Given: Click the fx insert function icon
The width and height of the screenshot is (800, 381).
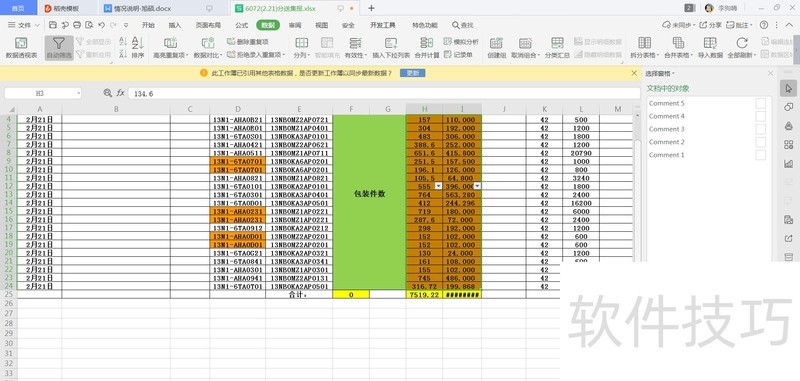Looking at the screenshot, I should coord(120,93).
